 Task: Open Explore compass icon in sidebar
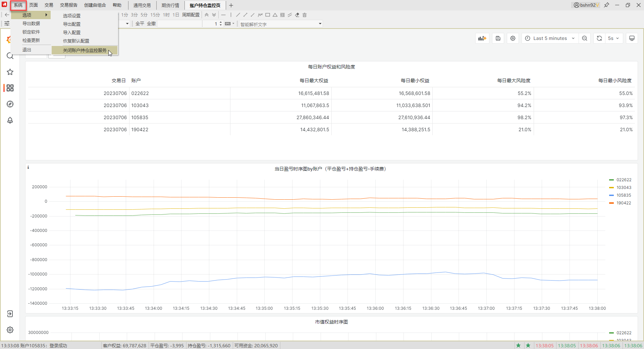[x=10, y=104]
